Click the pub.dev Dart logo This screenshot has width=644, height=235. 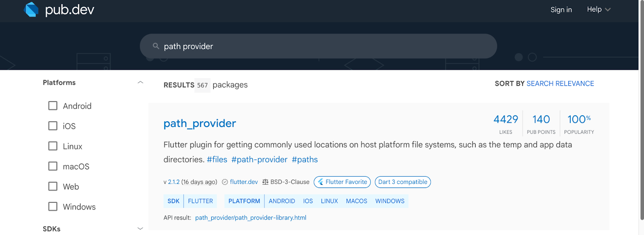click(x=31, y=9)
